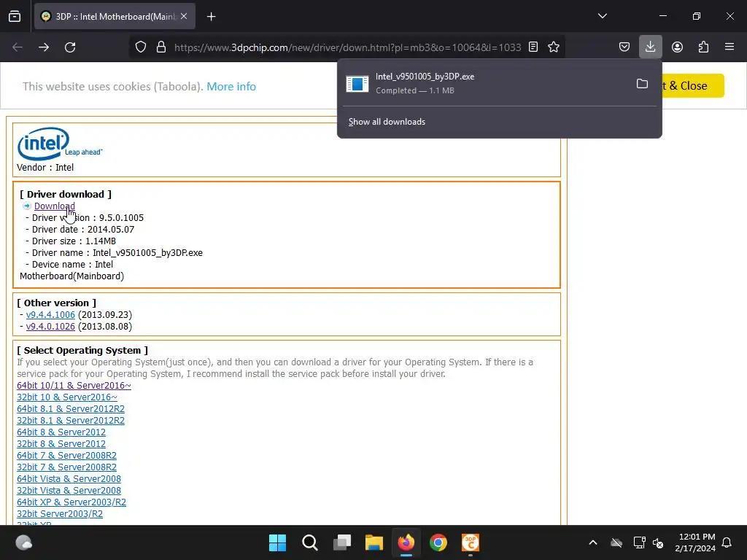View site security padlock info
Image resolution: width=747 pixels, height=560 pixels.
click(x=161, y=47)
